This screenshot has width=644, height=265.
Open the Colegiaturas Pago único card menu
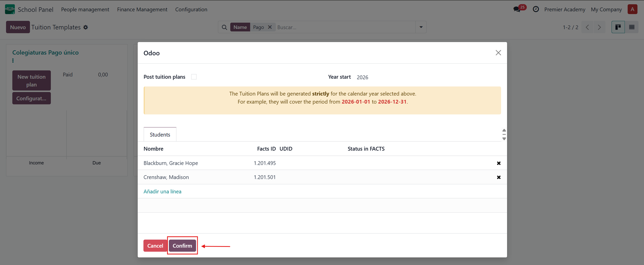coord(13,61)
